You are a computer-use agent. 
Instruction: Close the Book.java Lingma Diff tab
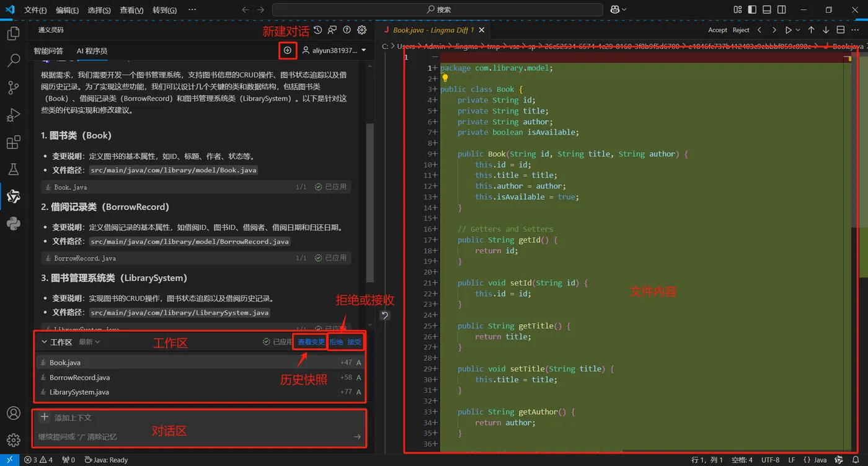click(x=482, y=30)
